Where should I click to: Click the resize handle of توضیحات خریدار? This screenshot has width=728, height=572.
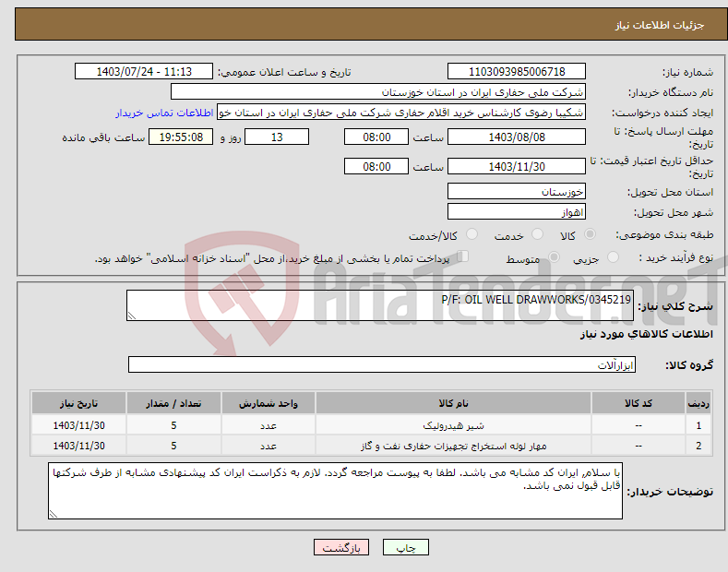54,514
